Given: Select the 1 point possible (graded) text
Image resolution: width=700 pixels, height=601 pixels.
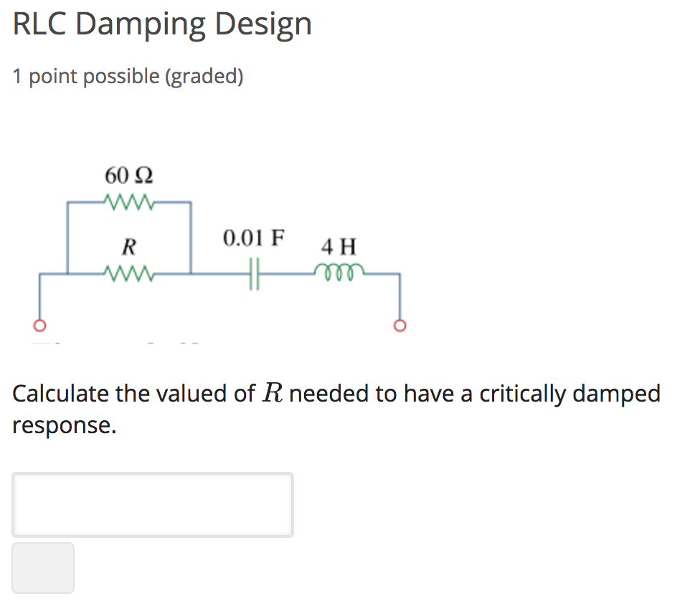Looking at the screenshot, I should coord(127,76).
